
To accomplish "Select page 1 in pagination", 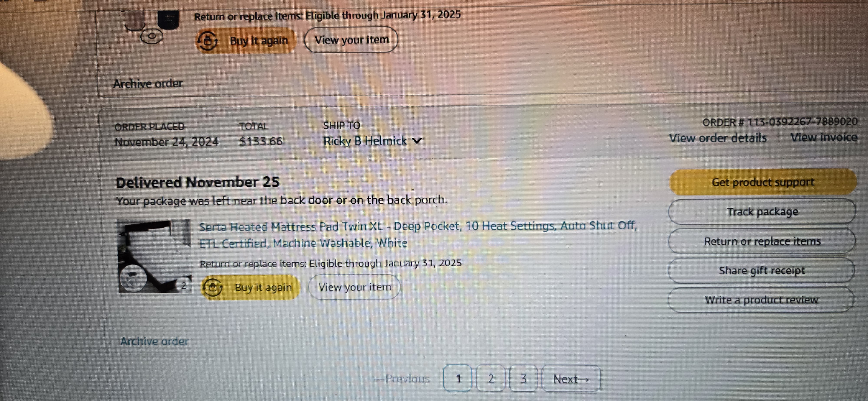I will [458, 378].
